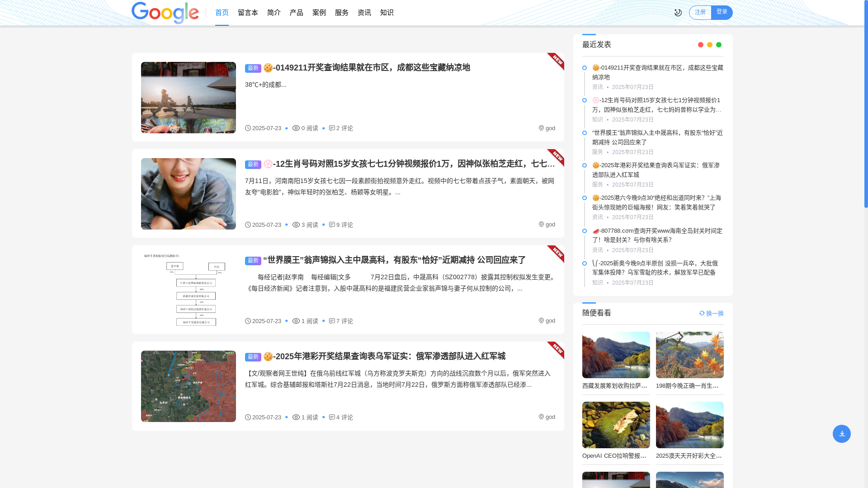Open sidebar post 2025新奥今晚9点半
This screenshot has width=868, height=488.
coord(658,268)
